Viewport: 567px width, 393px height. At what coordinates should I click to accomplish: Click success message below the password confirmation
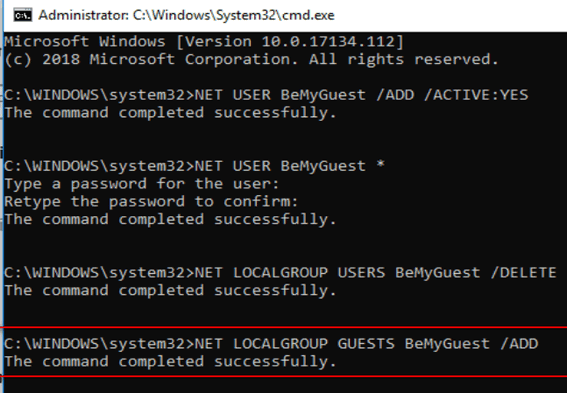170,219
